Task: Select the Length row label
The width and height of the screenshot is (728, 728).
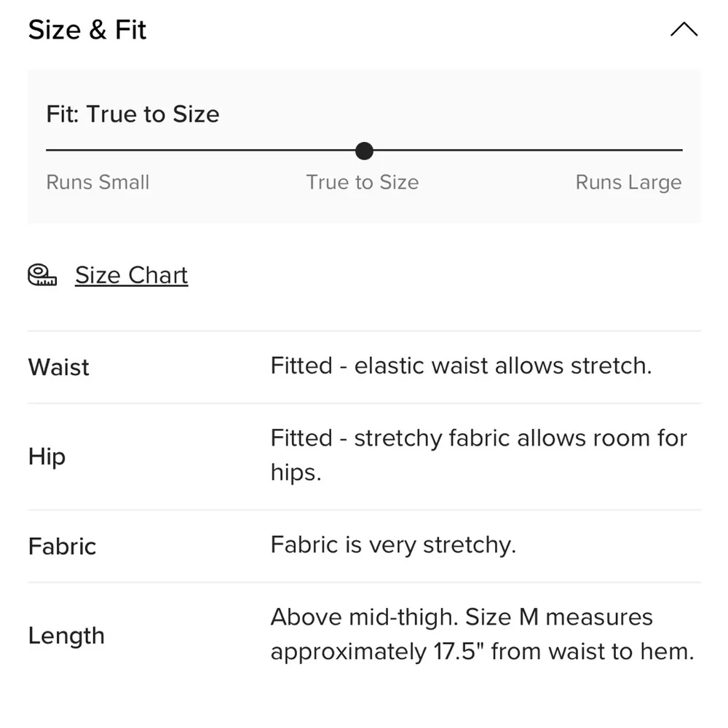Action: tap(66, 636)
